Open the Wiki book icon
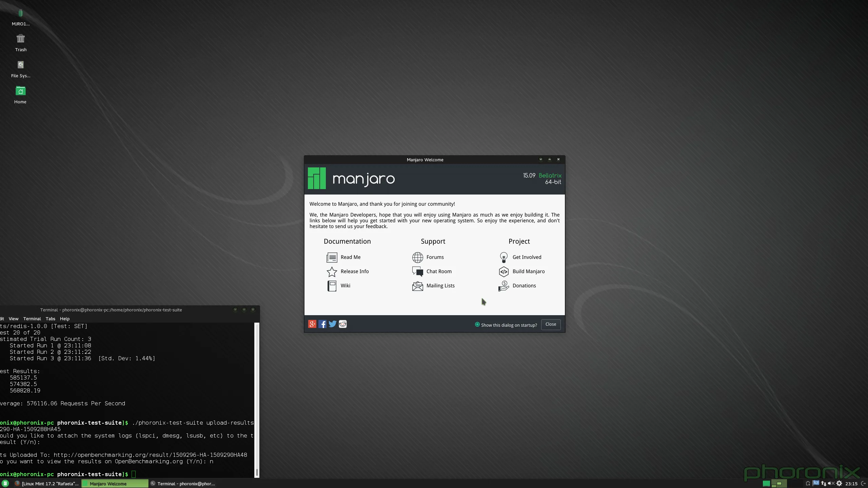Viewport: 868px width, 488px height. (x=332, y=286)
